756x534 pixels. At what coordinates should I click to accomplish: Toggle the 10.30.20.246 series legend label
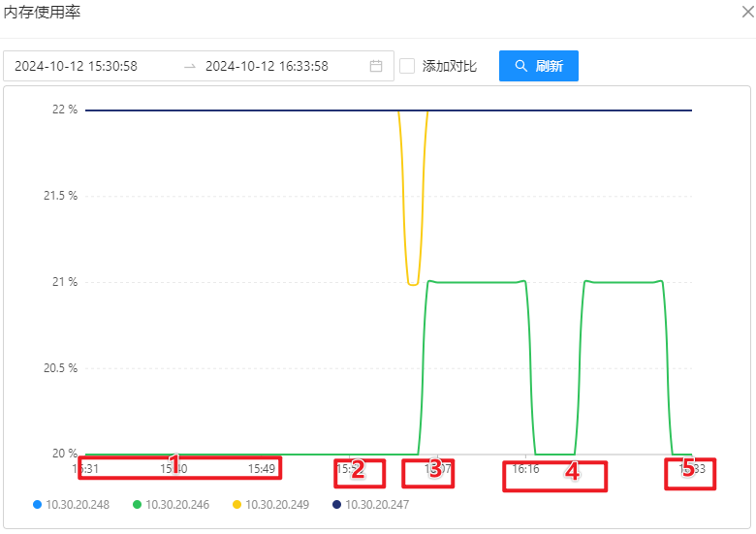pos(178,505)
